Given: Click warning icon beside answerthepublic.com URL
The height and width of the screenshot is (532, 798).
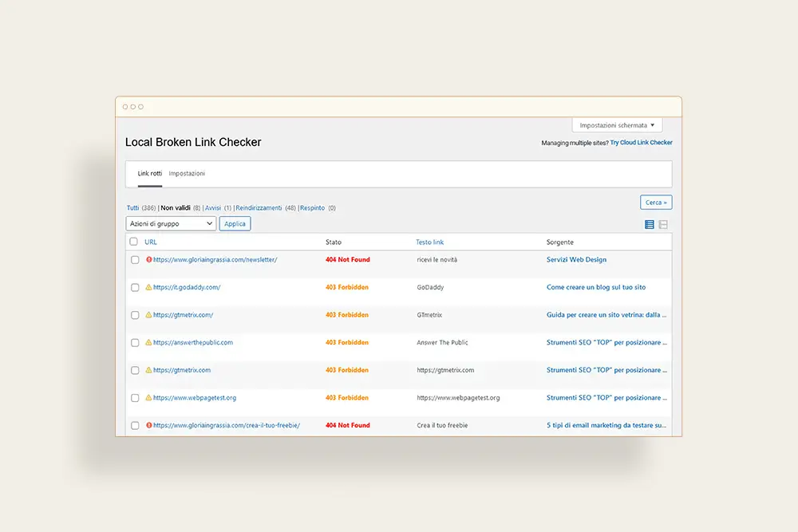Looking at the screenshot, I should [x=148, y=342].
